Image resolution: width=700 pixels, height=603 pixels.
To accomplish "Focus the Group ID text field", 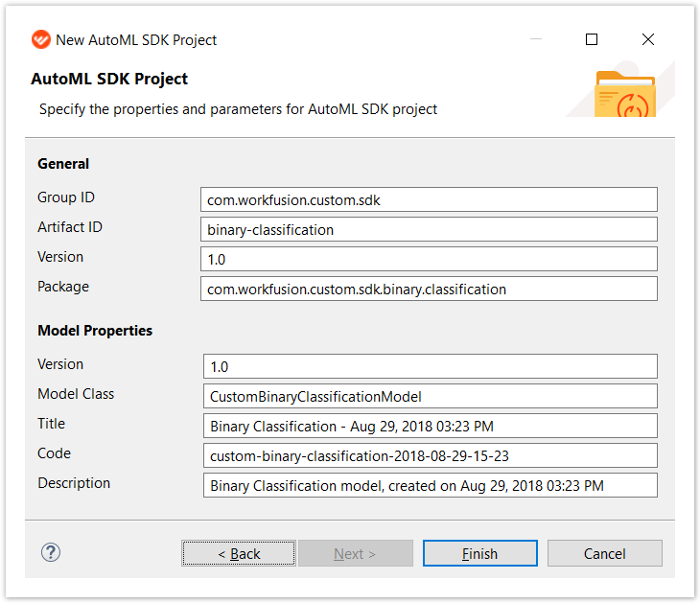I will coord(429,199).
